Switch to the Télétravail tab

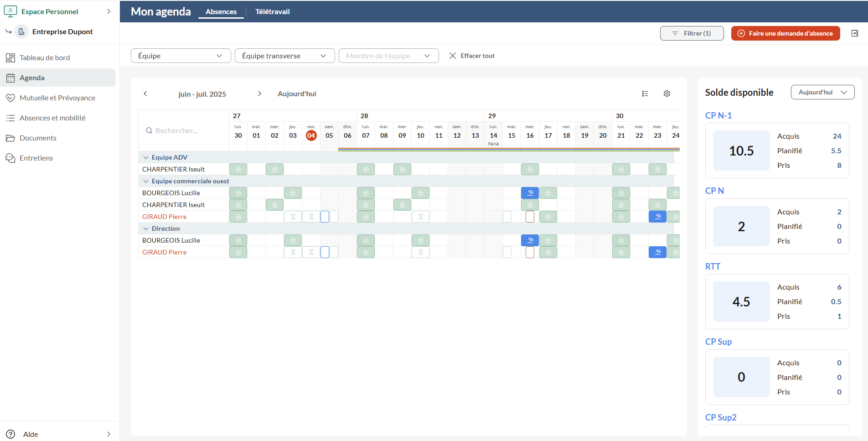[x=273, y=12]
